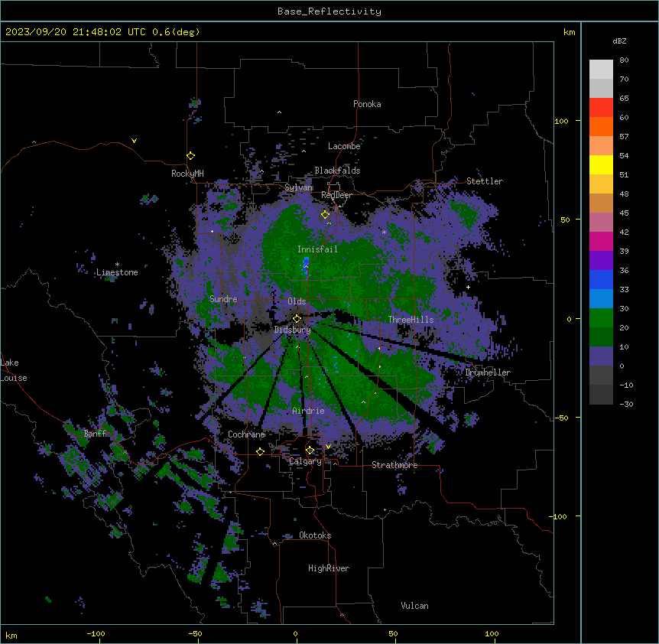
Task: Click the Vulcan label
Action: [414, 606]
